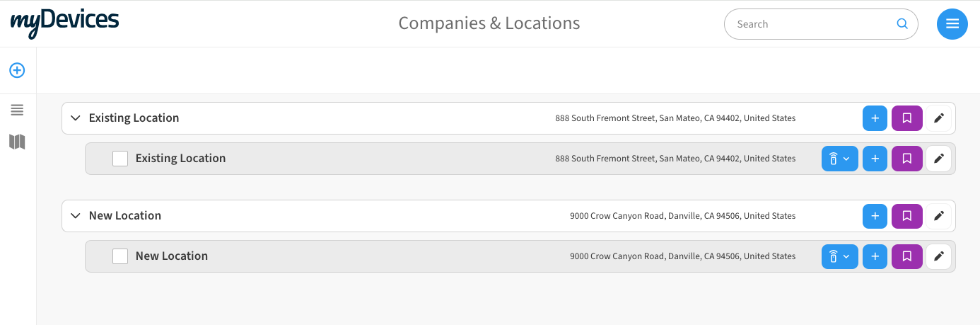Open device dropdown for Existing Location sub-row
This screenshot has width=980, height=325.
[839, 159]
